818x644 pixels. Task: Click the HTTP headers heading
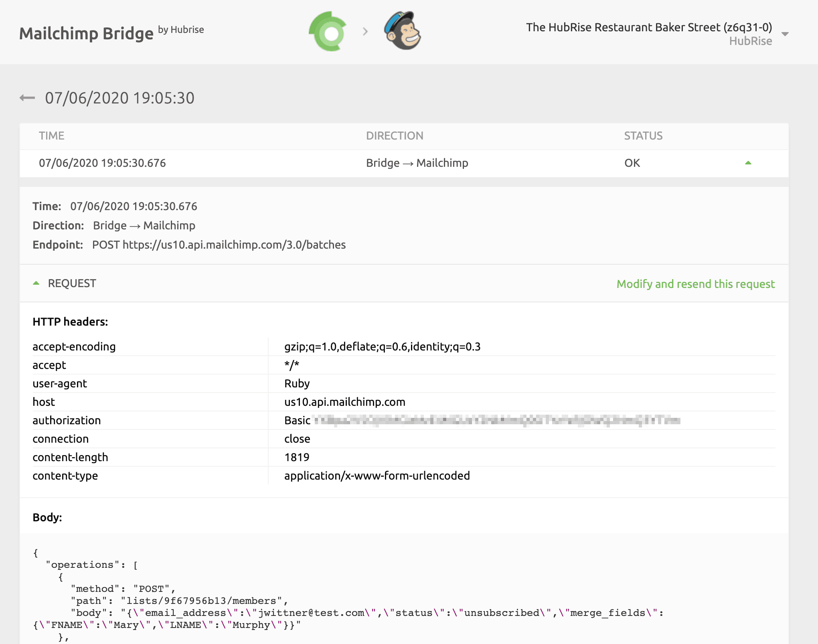pyautogui.click(x=70, y=322)
